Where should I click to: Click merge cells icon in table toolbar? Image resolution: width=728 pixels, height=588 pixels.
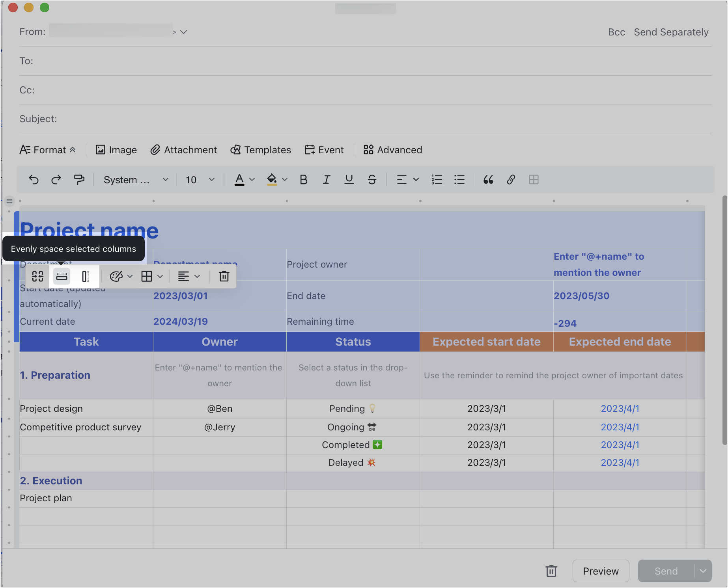point(38,276)
